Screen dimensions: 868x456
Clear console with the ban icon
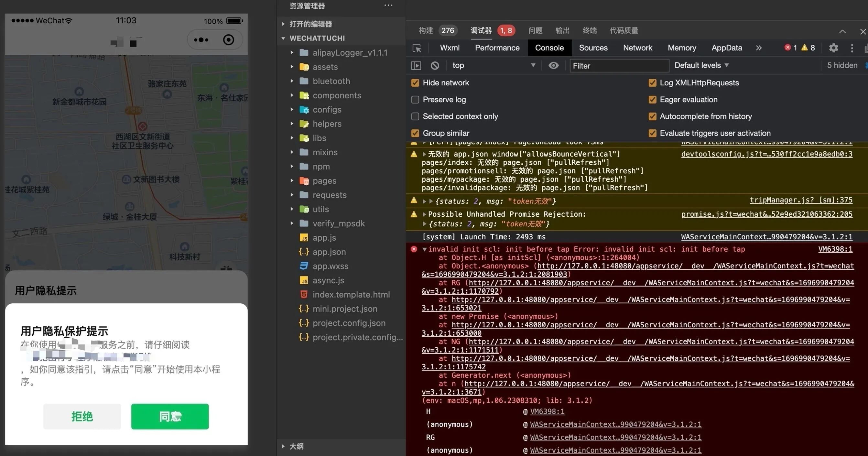click(x=435, y=65)
